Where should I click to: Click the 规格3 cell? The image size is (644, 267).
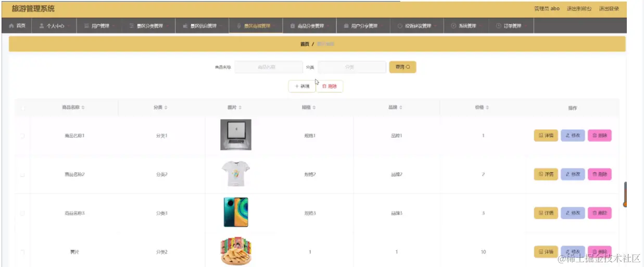coord(310,213)
